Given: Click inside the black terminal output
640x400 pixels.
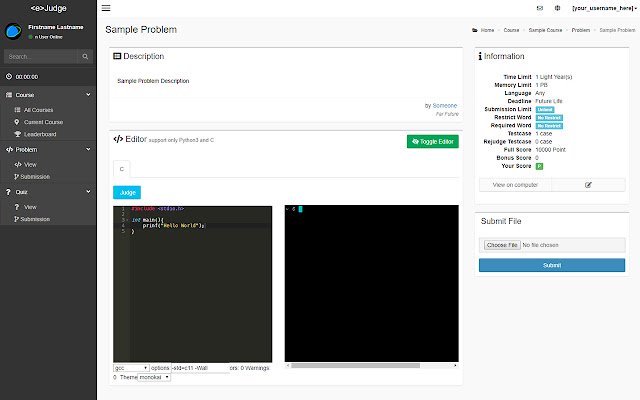Looking at the screenshot, I should (x=371, y=284).
